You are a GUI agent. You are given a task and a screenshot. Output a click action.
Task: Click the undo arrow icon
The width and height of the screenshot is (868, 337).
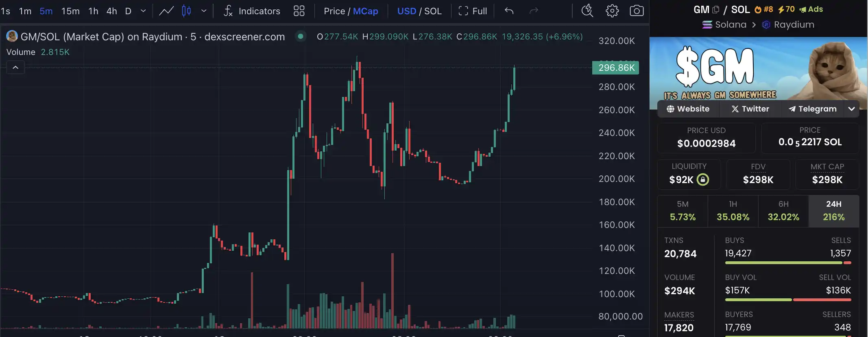point(509,11)
